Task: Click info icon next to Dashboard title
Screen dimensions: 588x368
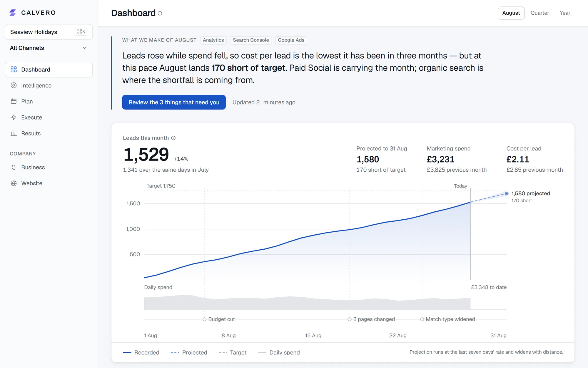Action: click(x=160, y=13)
